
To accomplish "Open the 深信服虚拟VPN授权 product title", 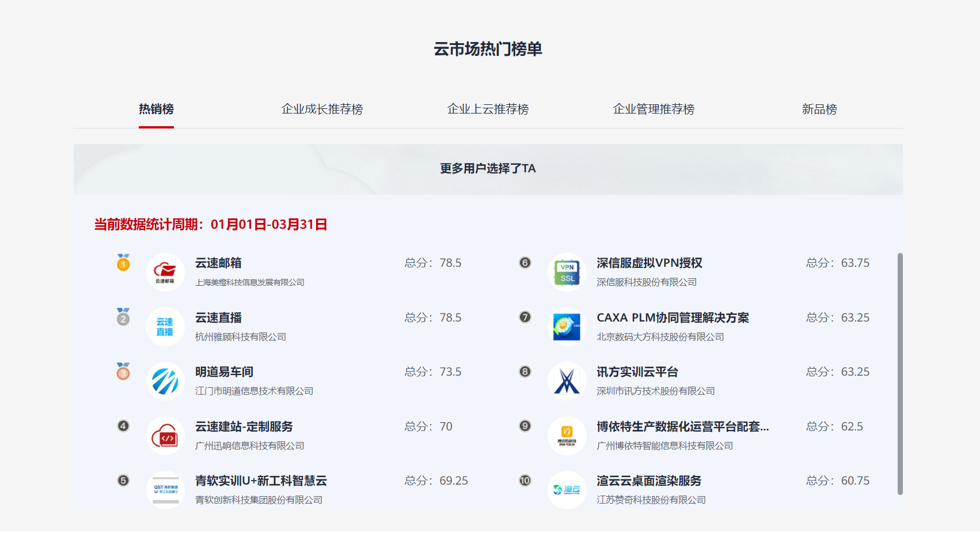I will (x=649, y=263).
